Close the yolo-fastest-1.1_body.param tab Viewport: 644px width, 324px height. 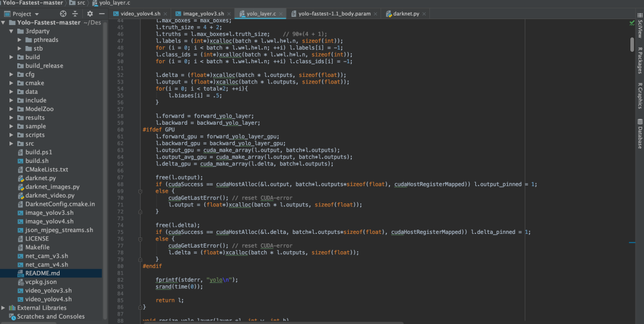(376, 14)
